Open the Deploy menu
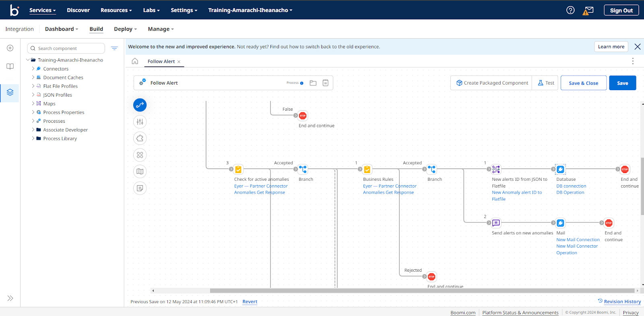This screenshot has width=644, height=316. tap(126, 29)
